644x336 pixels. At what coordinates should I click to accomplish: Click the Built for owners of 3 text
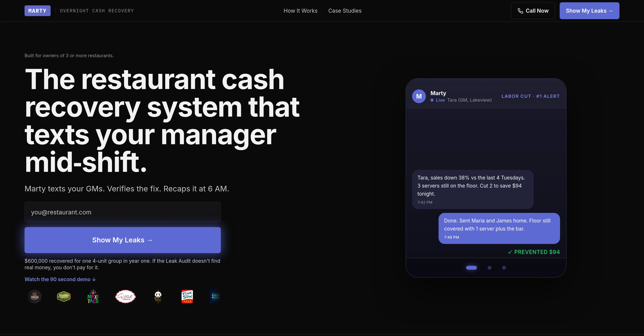[x=69, y=56]
